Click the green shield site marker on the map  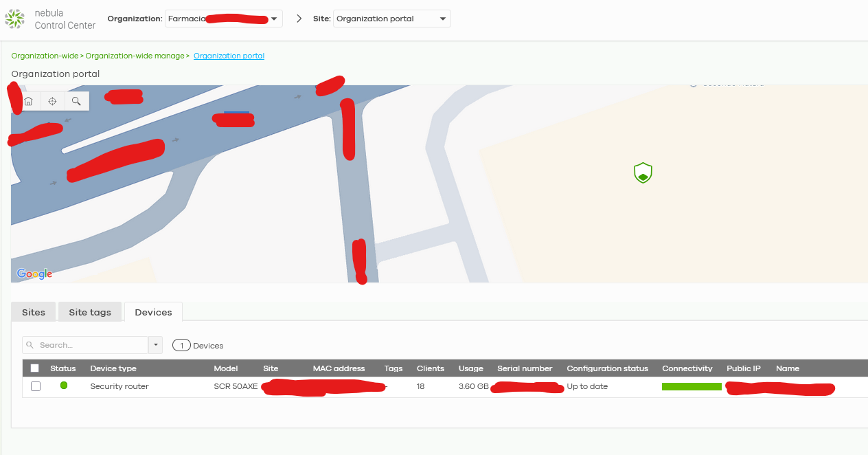coord(643,173)
